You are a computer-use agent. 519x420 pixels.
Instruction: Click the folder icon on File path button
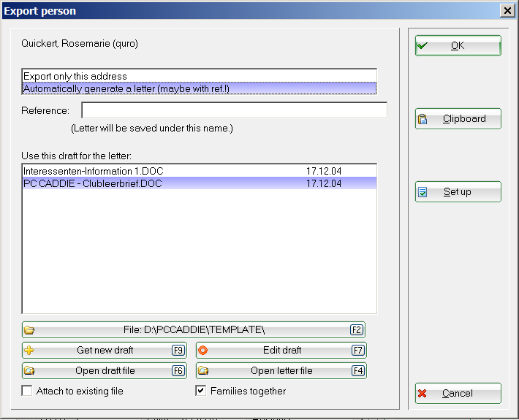29,330
